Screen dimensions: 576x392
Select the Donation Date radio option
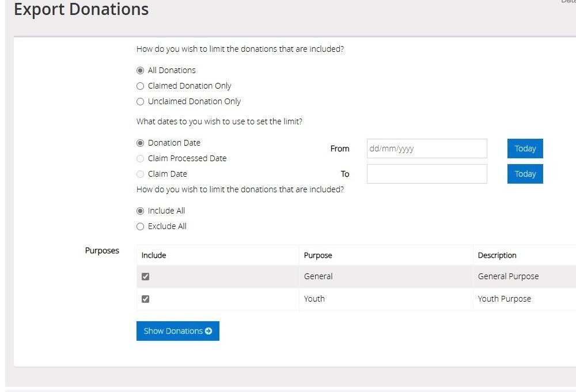(x=140, y=143)
